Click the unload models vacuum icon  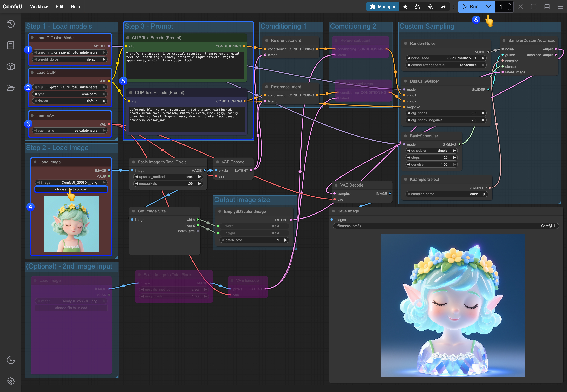pyautogui.click(x=418, y=7)
